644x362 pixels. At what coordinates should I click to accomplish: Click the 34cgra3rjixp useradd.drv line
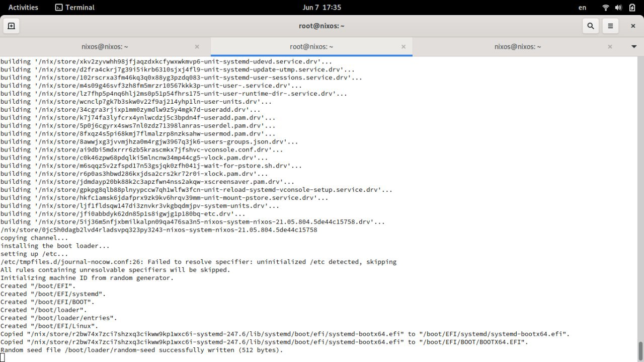(130, 109)
